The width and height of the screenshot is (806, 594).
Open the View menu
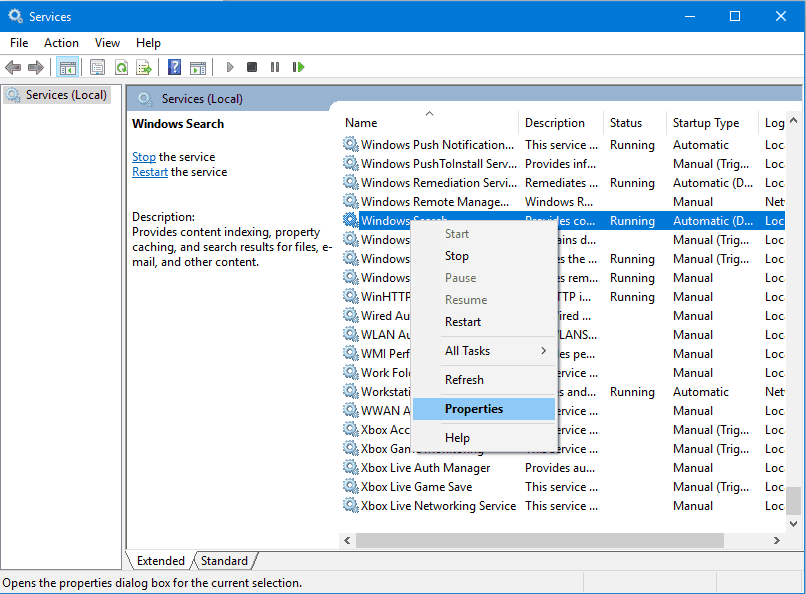click(x=107, y=43)
